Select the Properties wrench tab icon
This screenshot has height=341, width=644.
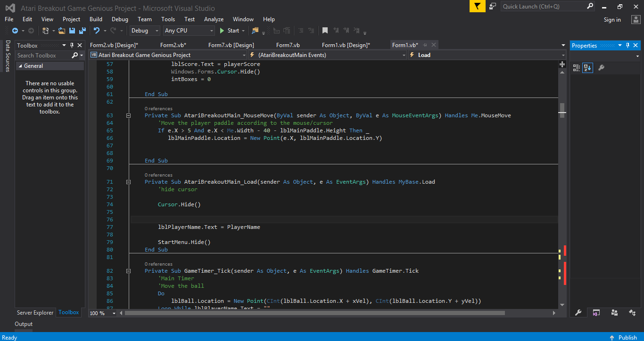click(x=578, y=312)
